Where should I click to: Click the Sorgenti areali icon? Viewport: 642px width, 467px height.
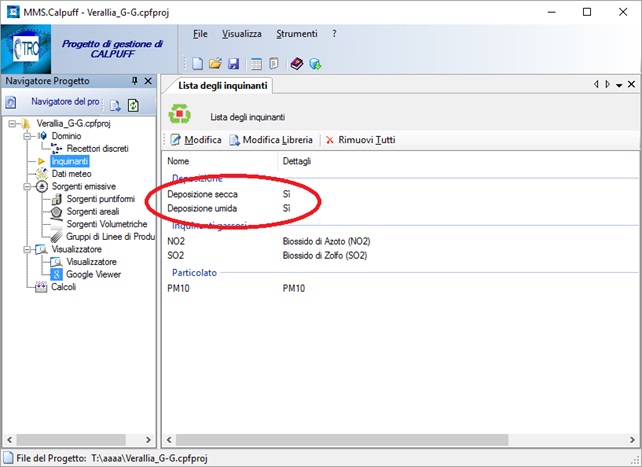click(x=56, y=212)
